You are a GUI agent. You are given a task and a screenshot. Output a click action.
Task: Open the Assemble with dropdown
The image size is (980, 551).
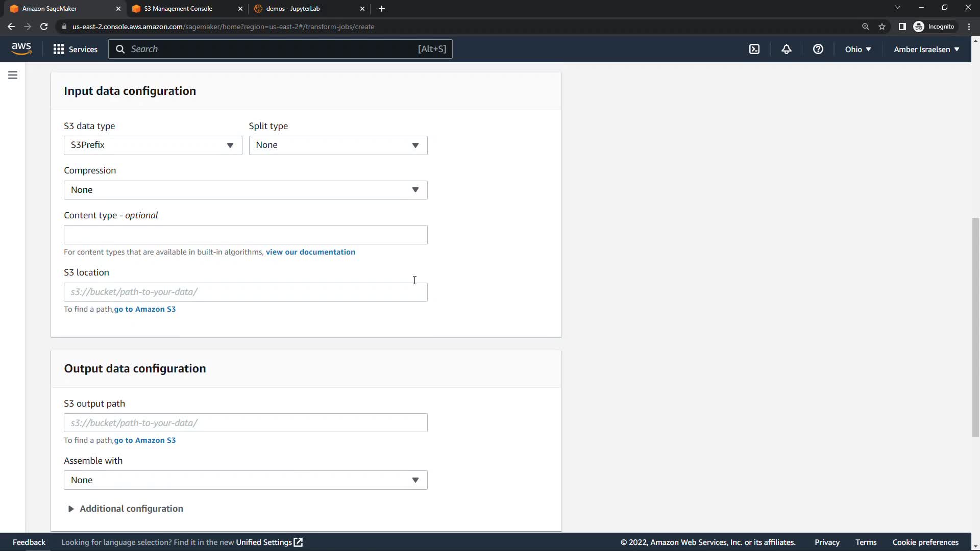(246, 480)
